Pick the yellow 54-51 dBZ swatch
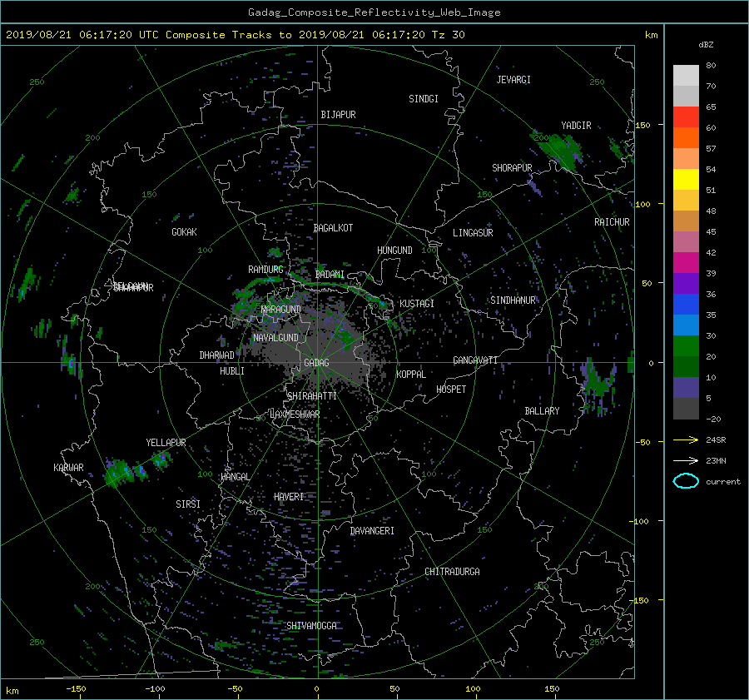Screen dimensions: 749x700 [686, 180]
